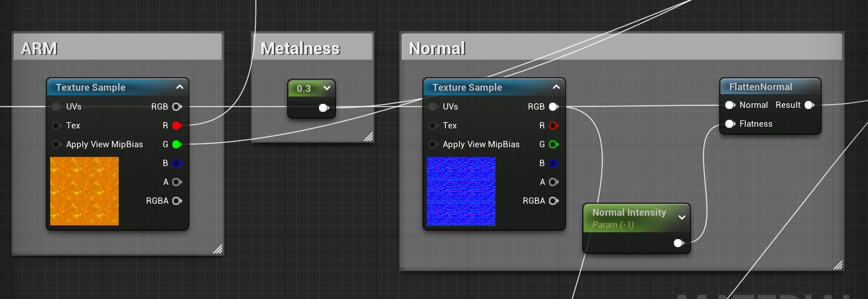Click the Normal comment box resize handle

coord(837,264)
